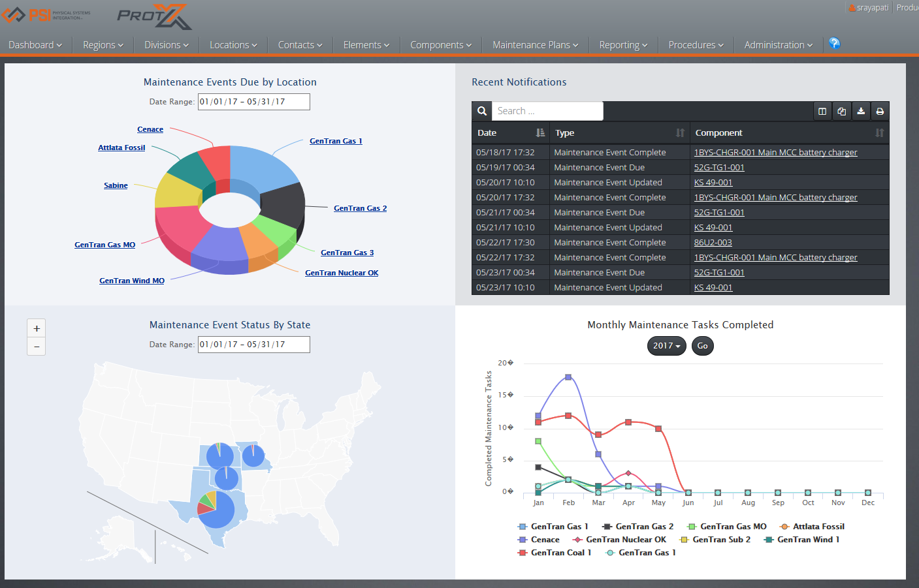Toggle GenTran Coal 1 series in the chart legend

pyautogui.click(x=554, y=553)
